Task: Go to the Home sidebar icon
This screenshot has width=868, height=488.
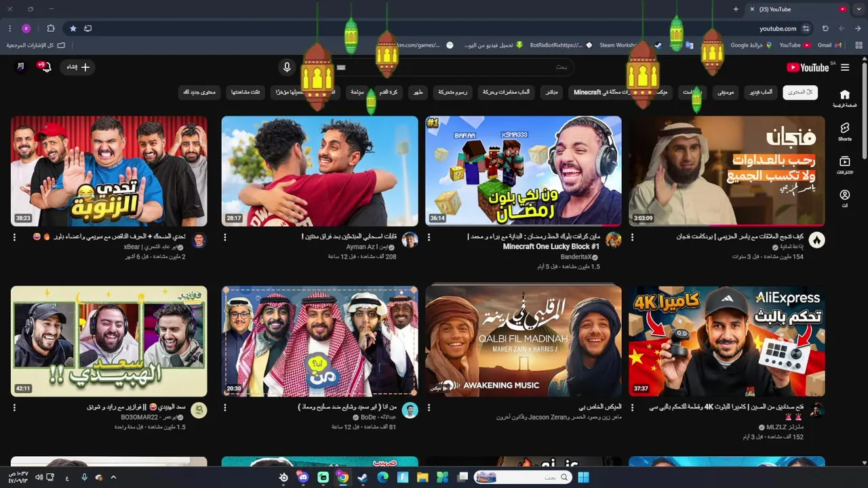Action: pos(844,98)
